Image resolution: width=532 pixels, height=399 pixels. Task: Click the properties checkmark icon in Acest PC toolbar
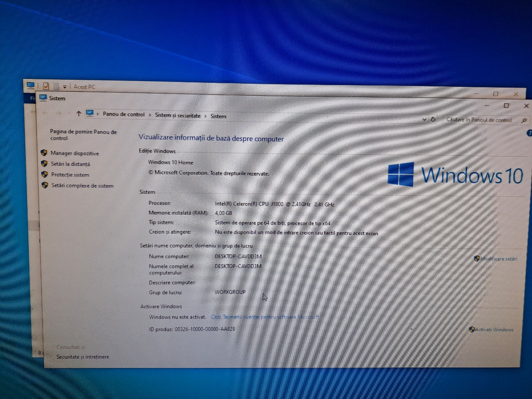click(46, 86)
